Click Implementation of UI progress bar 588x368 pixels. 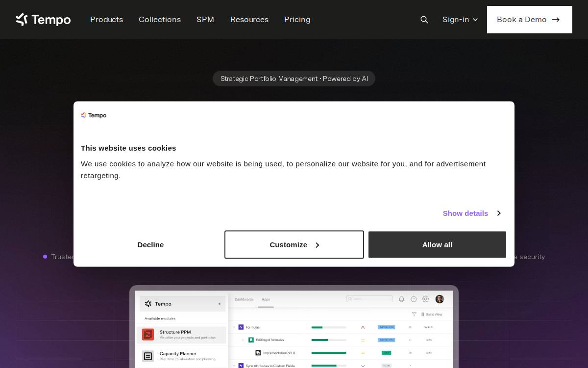click(329, 353)
